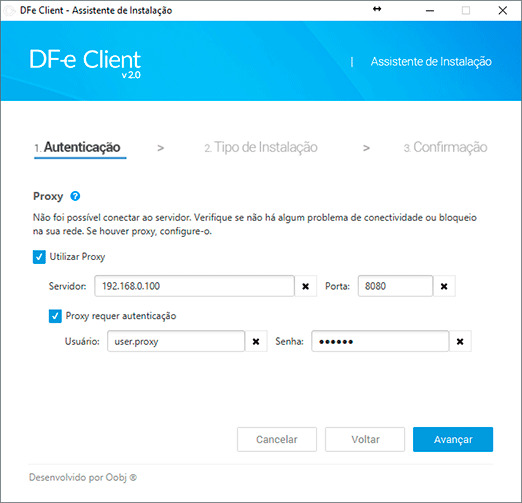Screen dimensions: 522x503
Task: Go back with the Voltar button
Action: (365, 439)
